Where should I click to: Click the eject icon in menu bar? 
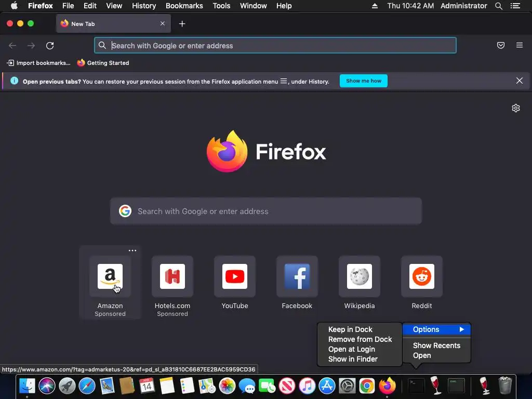coord(375,6)
